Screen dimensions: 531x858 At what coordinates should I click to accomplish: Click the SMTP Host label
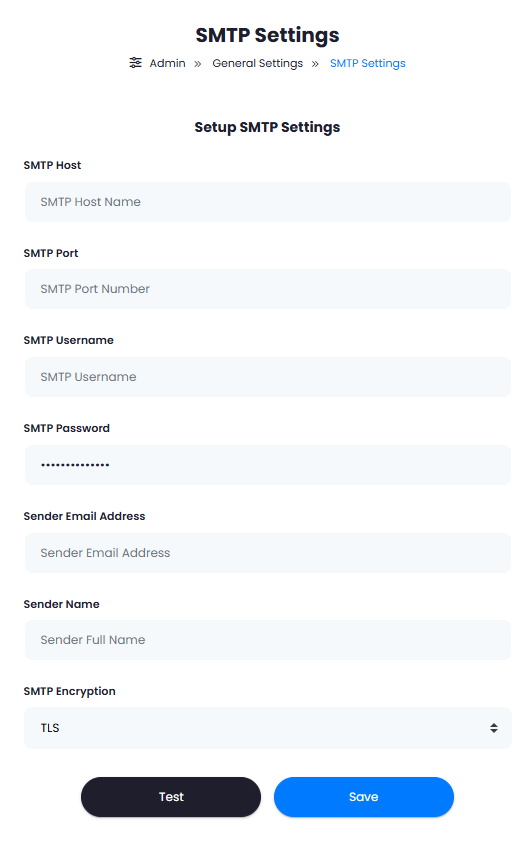[52, 165]
